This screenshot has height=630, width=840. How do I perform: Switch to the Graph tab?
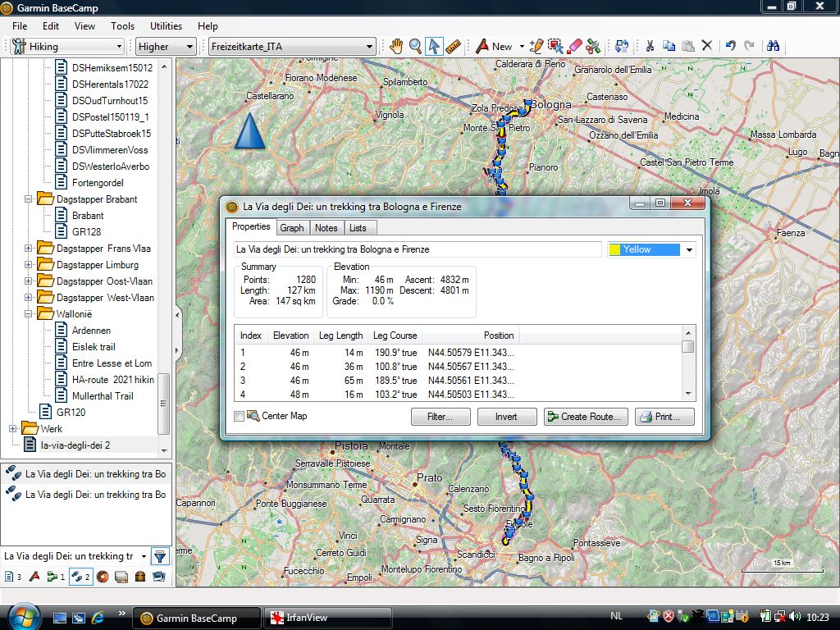click(291, 227)
